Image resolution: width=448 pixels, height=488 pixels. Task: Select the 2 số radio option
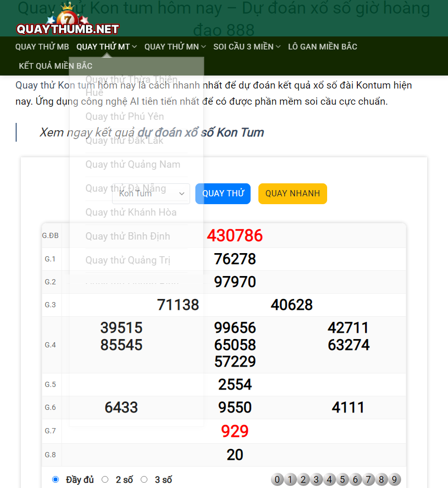tap(105, 479)
